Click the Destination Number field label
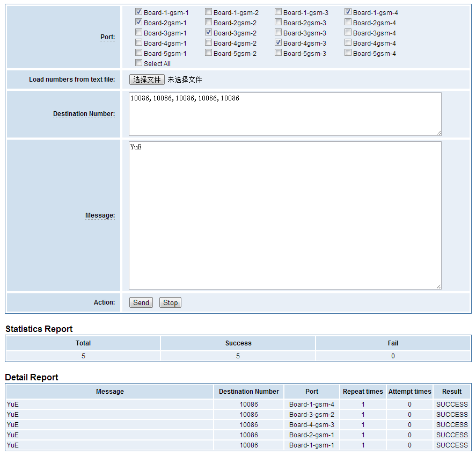This screenshot has width=476, height=455. pyautogui.click(x=84, y=114)
